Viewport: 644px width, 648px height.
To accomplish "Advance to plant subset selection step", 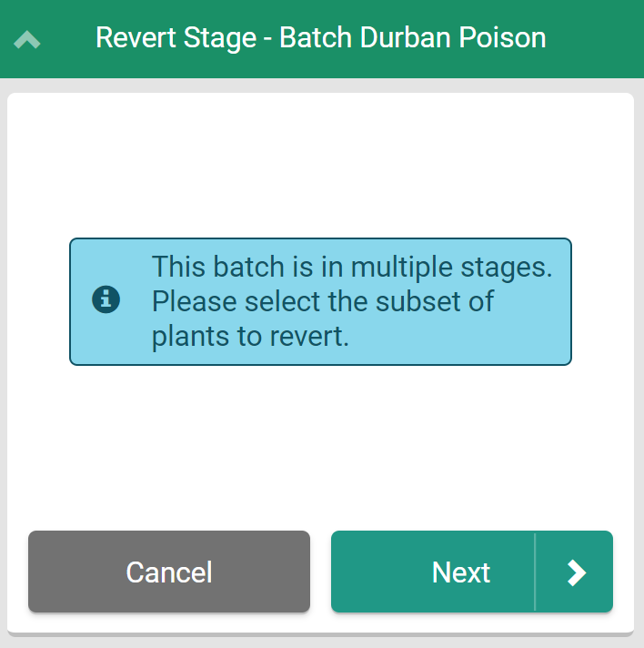I will coord(471,572).
